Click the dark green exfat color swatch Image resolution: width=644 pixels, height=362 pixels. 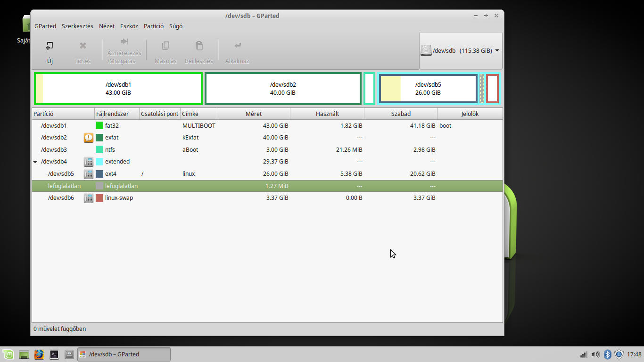(x=99, y=138)
